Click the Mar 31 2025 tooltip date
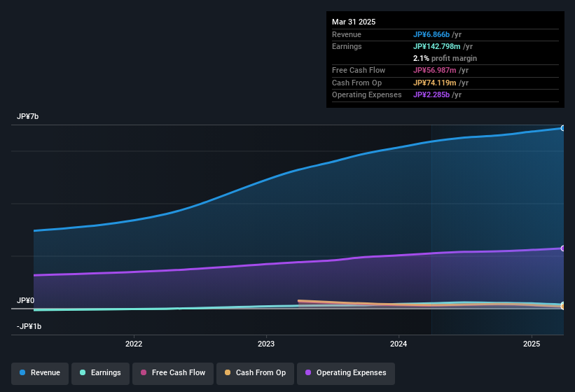This screenshot has height=392, width=575. pyautogui.click(x=354, y=22)
